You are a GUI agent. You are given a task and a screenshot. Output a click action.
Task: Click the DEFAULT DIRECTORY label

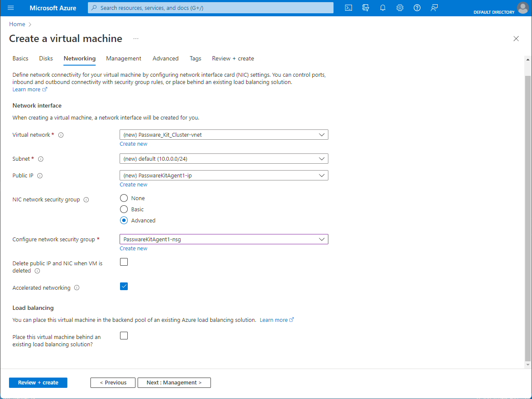(x=494, y=12)
